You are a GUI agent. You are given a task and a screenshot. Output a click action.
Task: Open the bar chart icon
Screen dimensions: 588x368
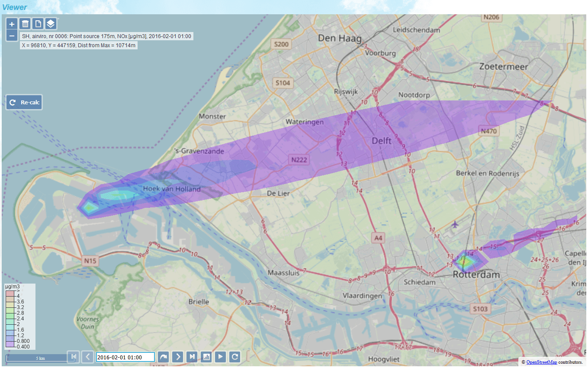point(206,357)
